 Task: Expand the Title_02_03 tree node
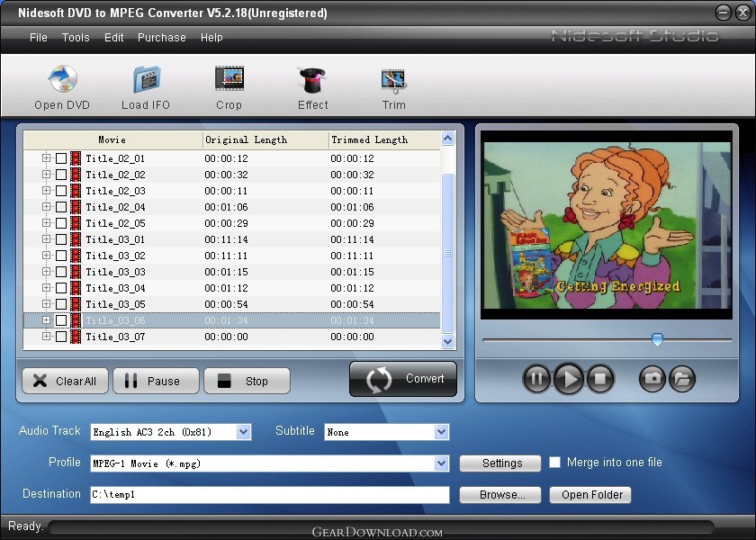click(x=46, y=190)
